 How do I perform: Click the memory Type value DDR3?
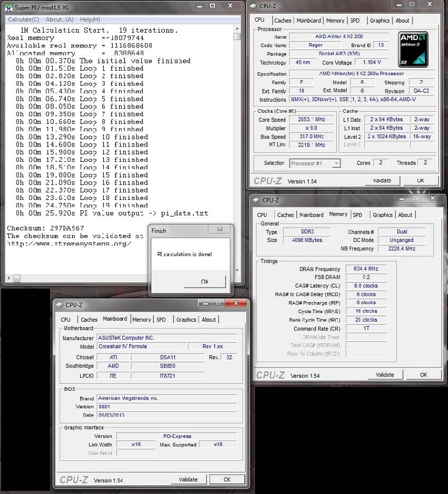pyautogui.click(x=307, y=231)
